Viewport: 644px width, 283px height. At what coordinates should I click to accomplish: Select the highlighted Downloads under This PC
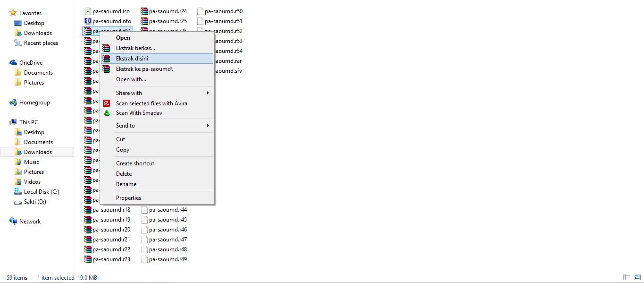tap(38, 152)
